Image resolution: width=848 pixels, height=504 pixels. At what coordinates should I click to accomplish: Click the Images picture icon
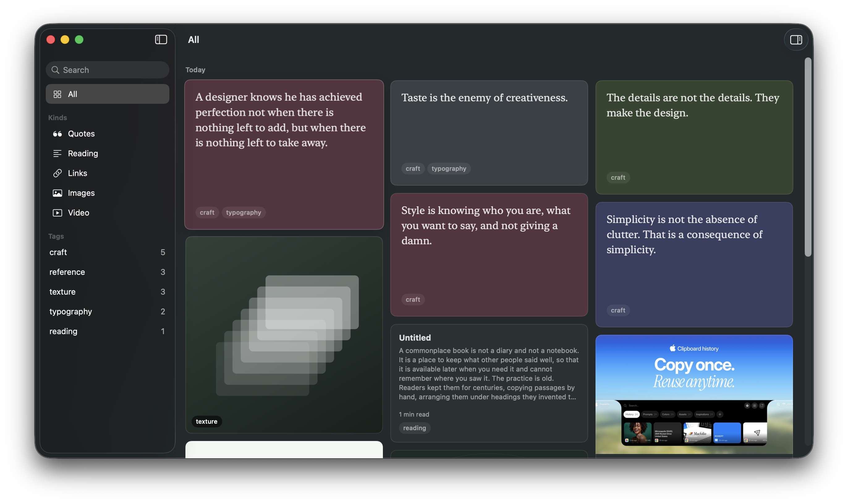pyautogui.click(x=57, y=193)
